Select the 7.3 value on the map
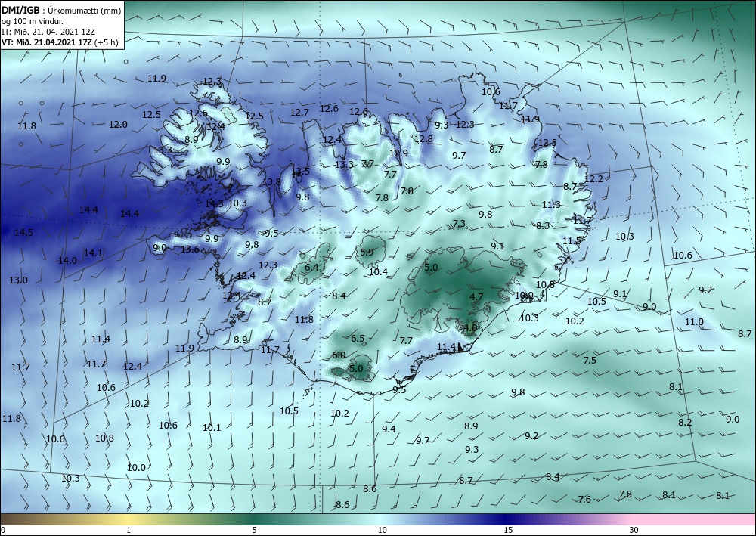 459,224
